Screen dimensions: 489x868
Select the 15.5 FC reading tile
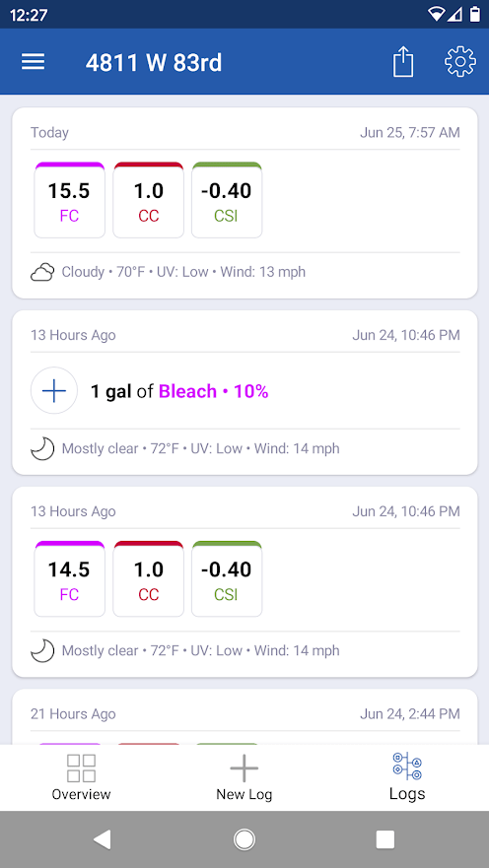point(69,200)
